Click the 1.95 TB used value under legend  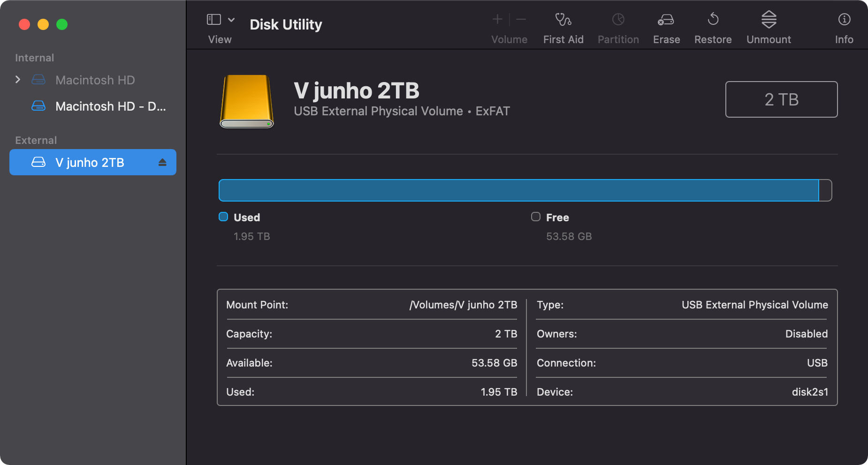252,236
